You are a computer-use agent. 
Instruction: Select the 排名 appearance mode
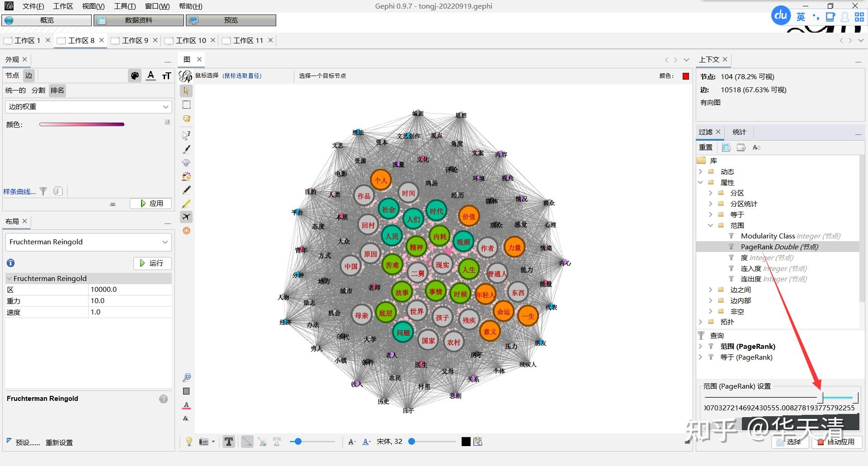click(x=57, y=90)
